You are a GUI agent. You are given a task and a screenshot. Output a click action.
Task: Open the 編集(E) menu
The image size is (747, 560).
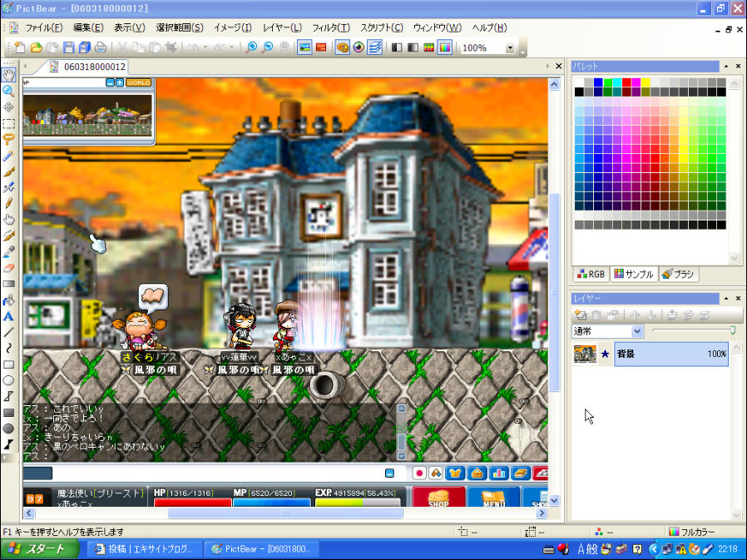[88, 27]
